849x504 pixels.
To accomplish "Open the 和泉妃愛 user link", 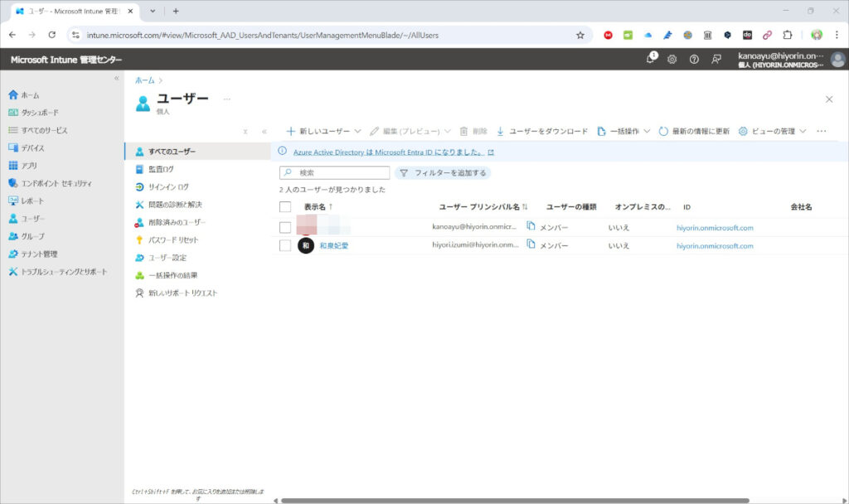I will pos(333,245).
